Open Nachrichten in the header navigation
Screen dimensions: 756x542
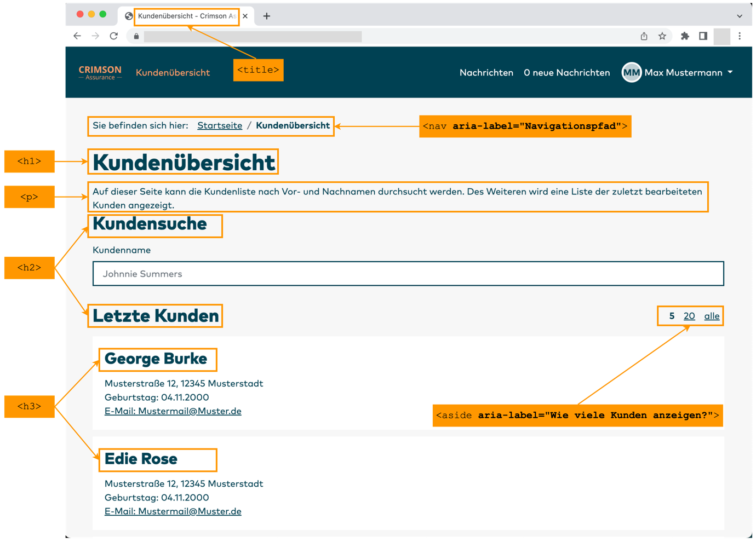[x=486, y=72]
